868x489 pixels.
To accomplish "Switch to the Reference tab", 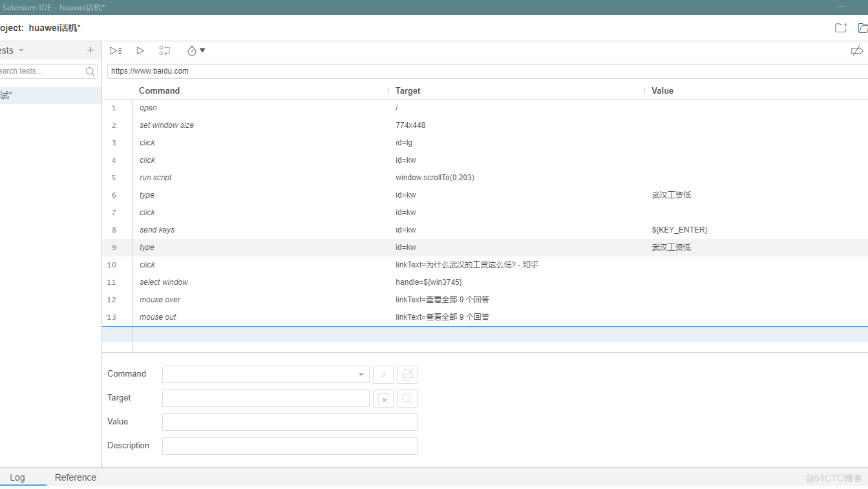I will 76,477.
